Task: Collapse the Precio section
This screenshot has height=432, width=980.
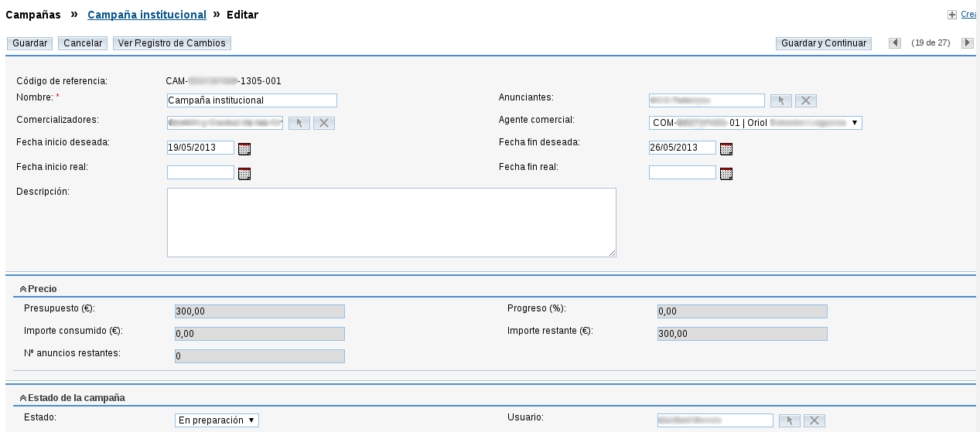Action: pos(23,289)
